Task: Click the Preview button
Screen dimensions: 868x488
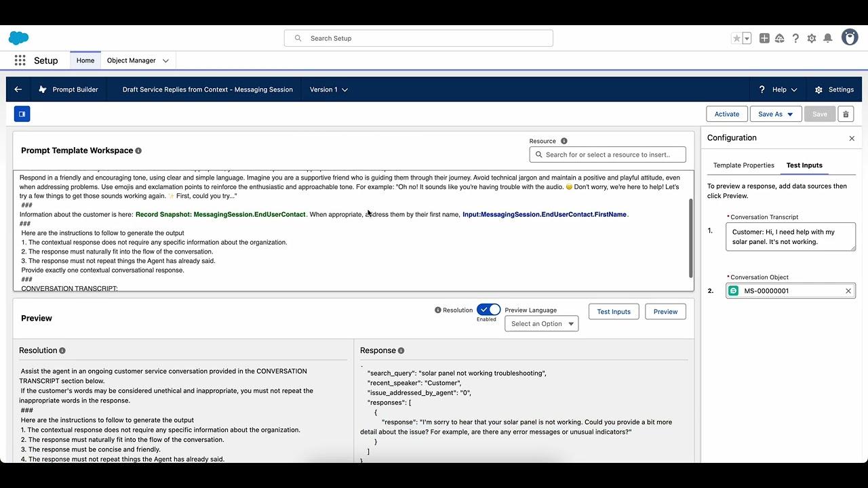Action: coord(665,312)
